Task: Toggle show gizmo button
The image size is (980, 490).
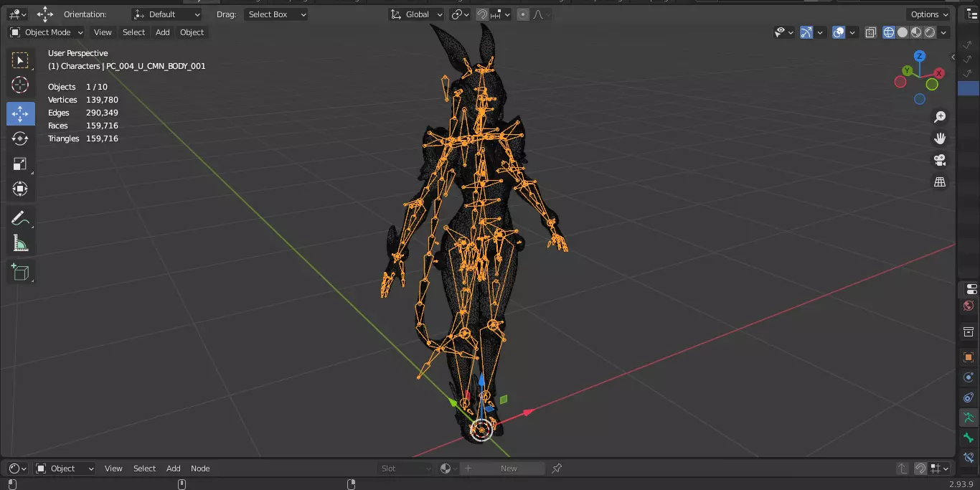Action: [806, 32]
